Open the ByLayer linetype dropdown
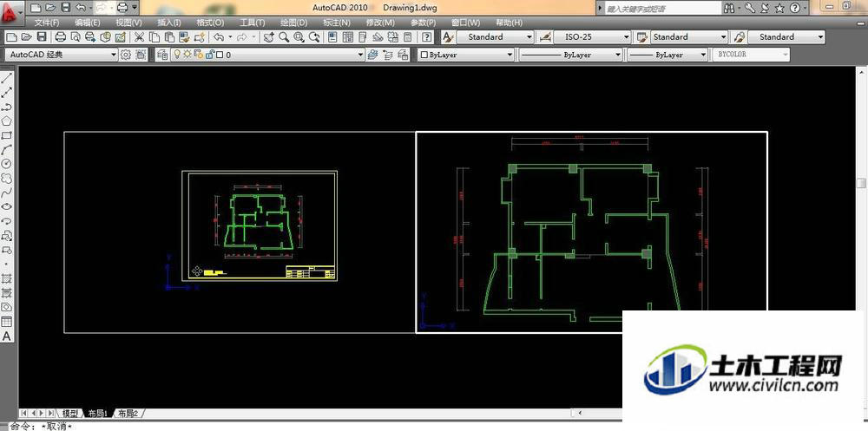Screen dimensions: 868x431 (571, 55)
